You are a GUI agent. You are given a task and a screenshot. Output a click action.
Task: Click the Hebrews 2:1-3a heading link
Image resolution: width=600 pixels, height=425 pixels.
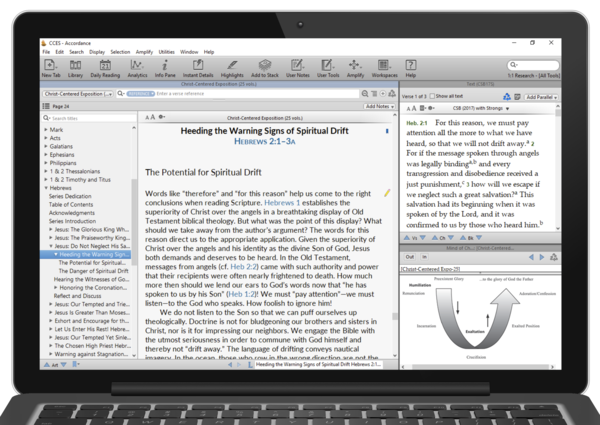[x=265, y=142]
